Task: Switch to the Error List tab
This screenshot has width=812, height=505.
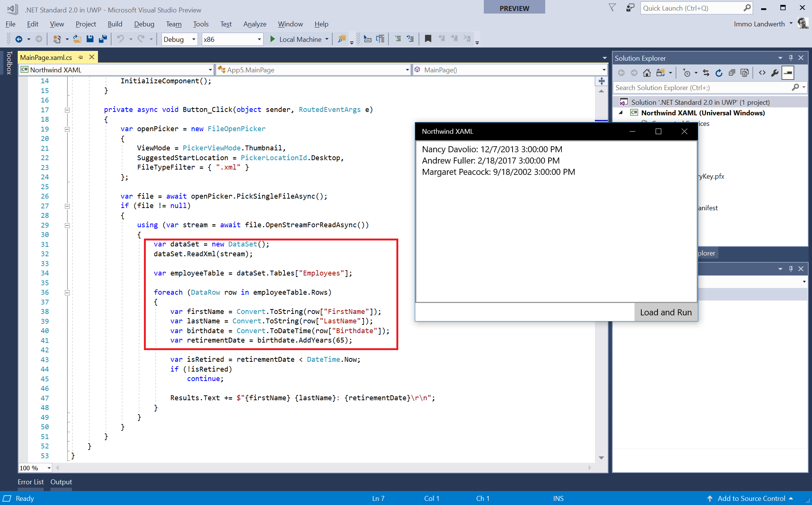Action: pos(31,482)
